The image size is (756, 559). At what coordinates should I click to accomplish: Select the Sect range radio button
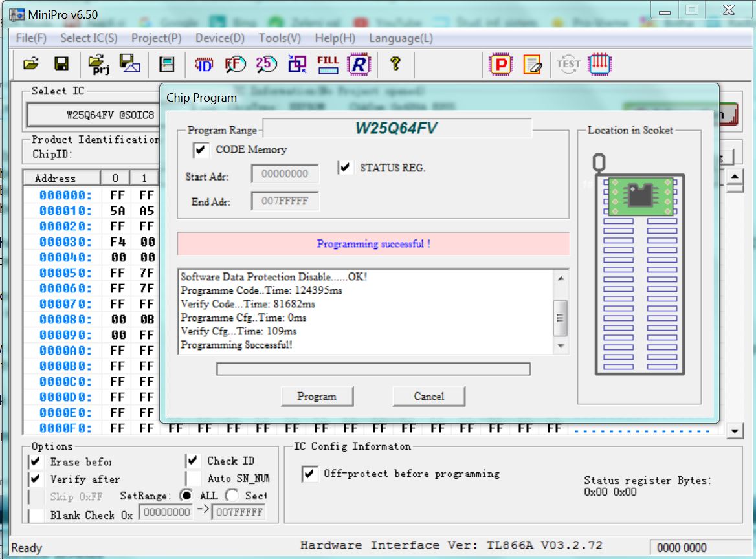pyautogui.click(x=232, y=496)
